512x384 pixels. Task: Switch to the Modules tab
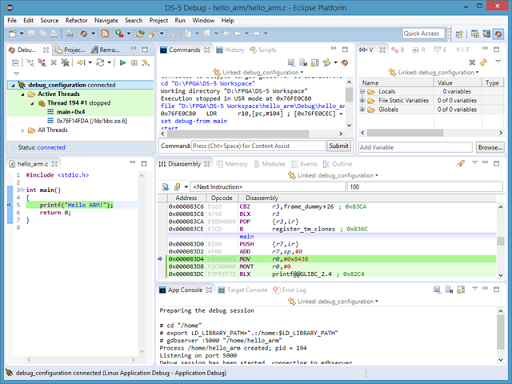270,164
